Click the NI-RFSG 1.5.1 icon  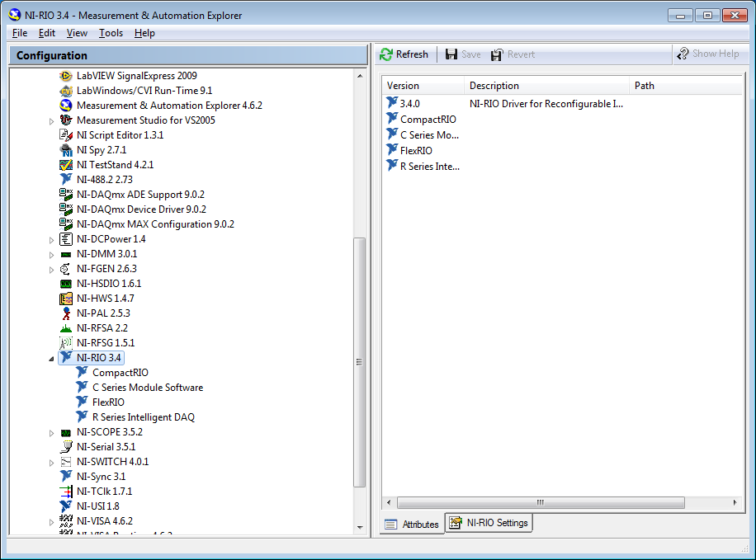(65, 342)
